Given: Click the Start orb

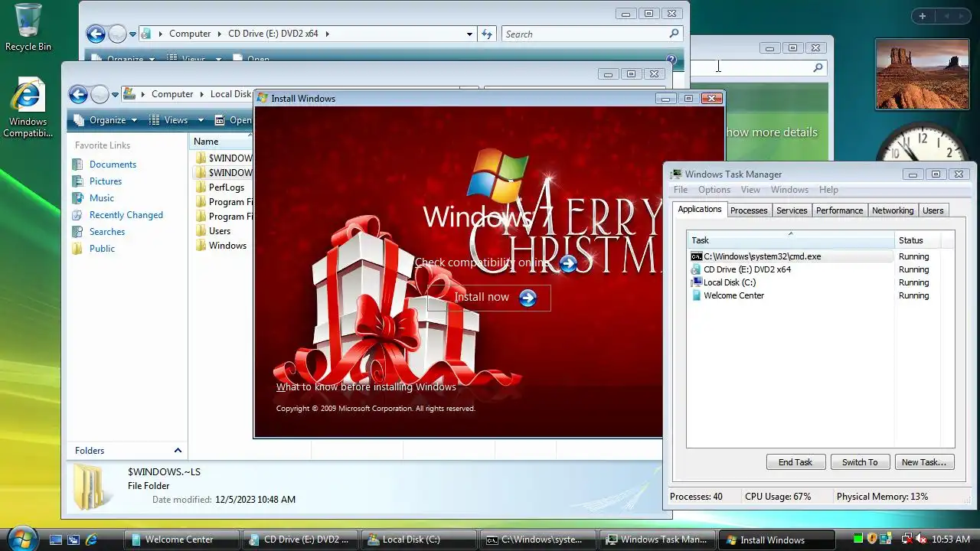Looking at the screenshot, I should click(x=21, y=538).
